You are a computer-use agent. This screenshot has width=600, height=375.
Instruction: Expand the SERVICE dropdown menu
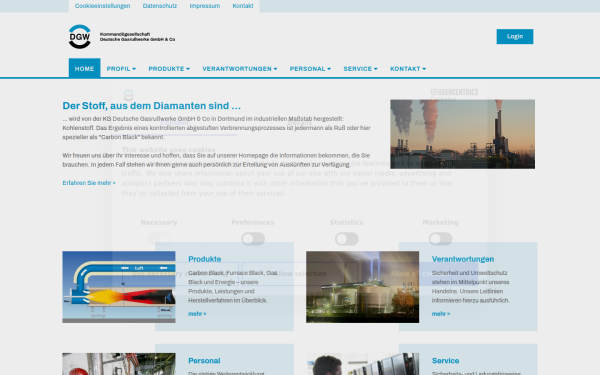pos(360,69)
